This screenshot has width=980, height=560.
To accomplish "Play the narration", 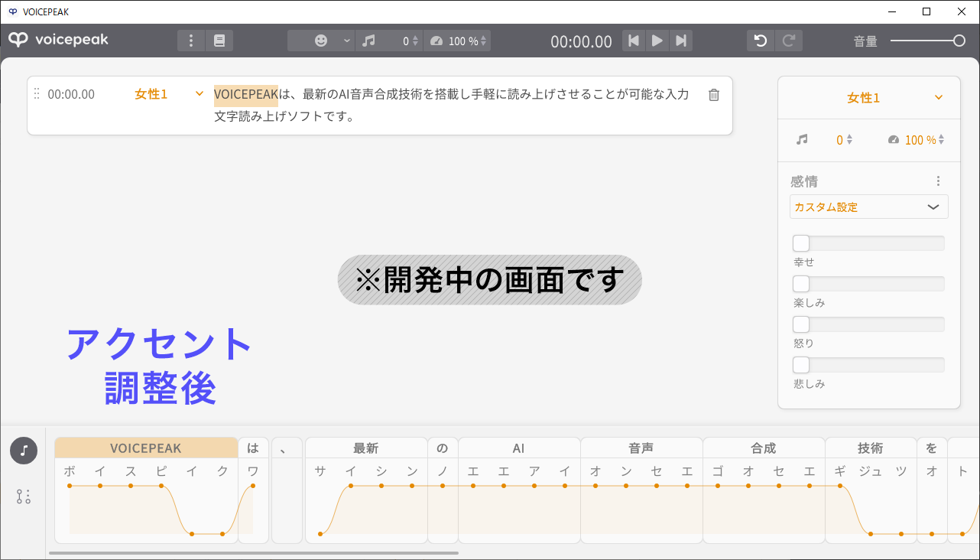I will point(657,41).
